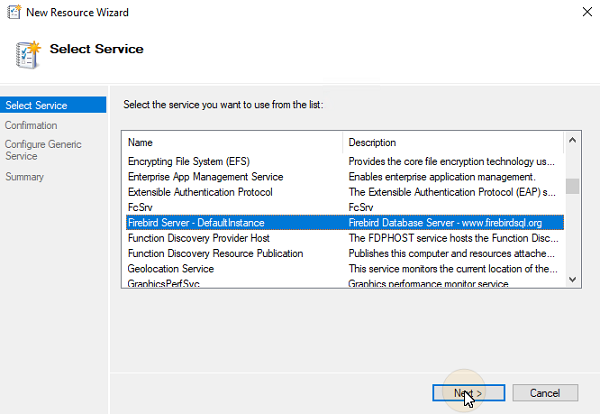Click the New Resource Wizard title icon

click(14, 12)
